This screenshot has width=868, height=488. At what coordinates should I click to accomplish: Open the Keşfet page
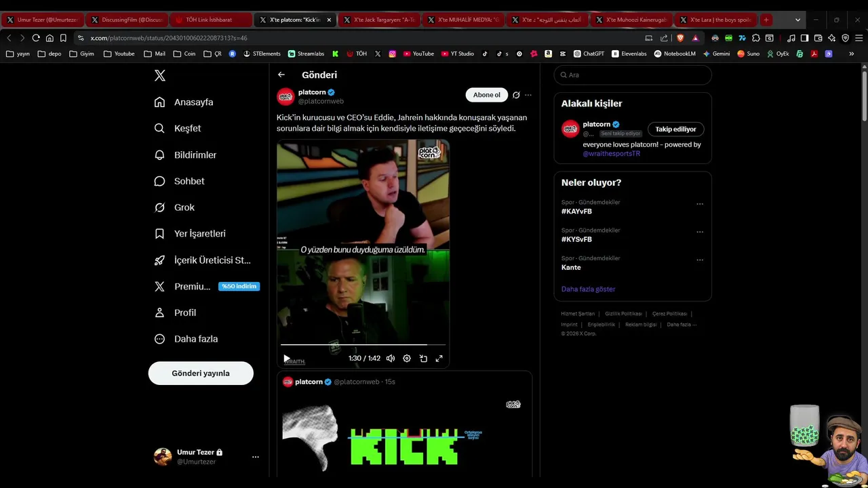point(178,128)
